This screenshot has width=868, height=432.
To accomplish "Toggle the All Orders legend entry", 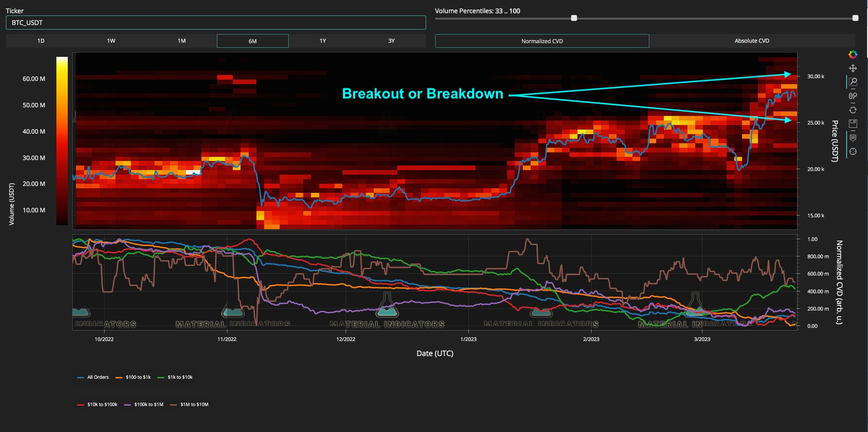I will 93,377.
